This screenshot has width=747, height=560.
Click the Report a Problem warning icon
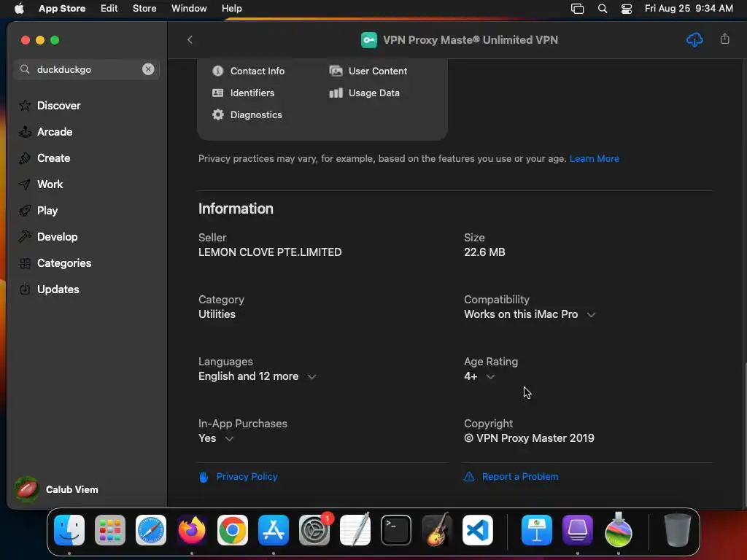[469, 476]
